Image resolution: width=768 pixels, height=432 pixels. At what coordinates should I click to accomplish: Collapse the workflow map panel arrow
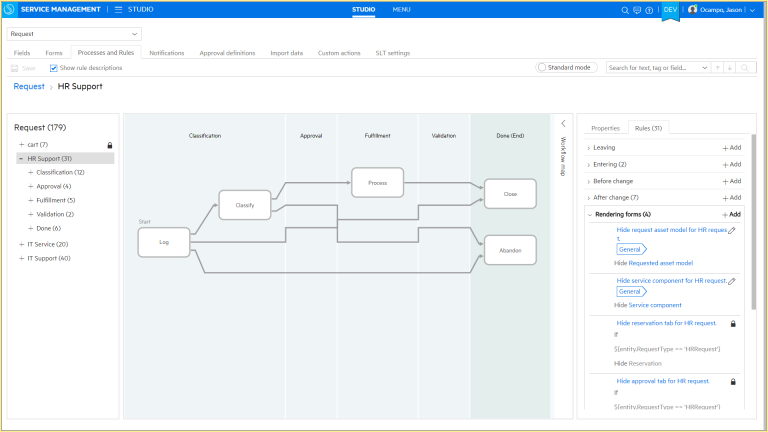click(x=563, y=123)
